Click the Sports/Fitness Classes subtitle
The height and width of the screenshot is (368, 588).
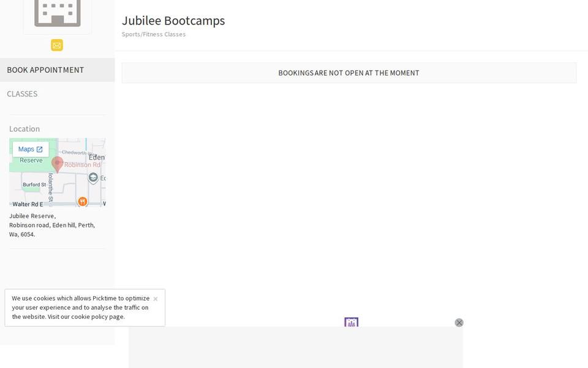(x=153, y=34)
